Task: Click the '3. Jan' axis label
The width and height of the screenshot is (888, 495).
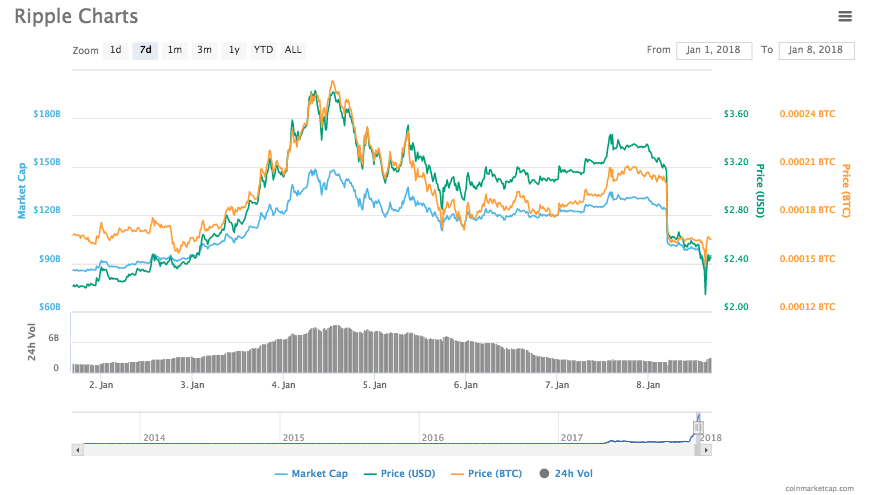Action: point(192,385)
